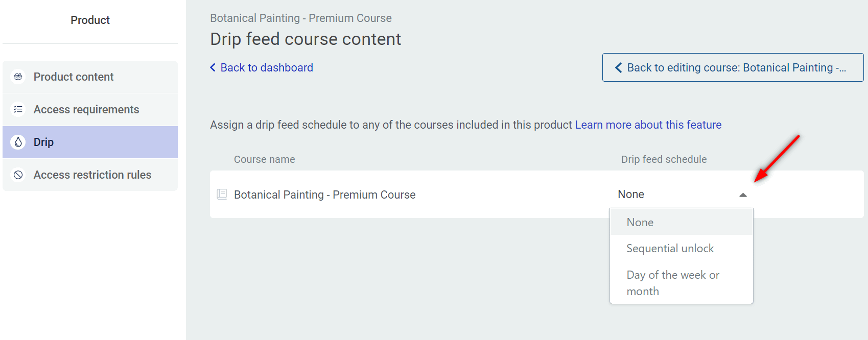Open the Access restriction rules section
This screenshot has height=340, width=868.
point(92,175)
